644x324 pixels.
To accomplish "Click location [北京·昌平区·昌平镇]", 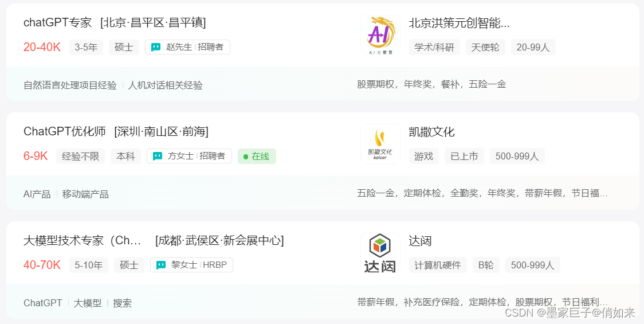I will pyautogui.click(x=153, y=22).
